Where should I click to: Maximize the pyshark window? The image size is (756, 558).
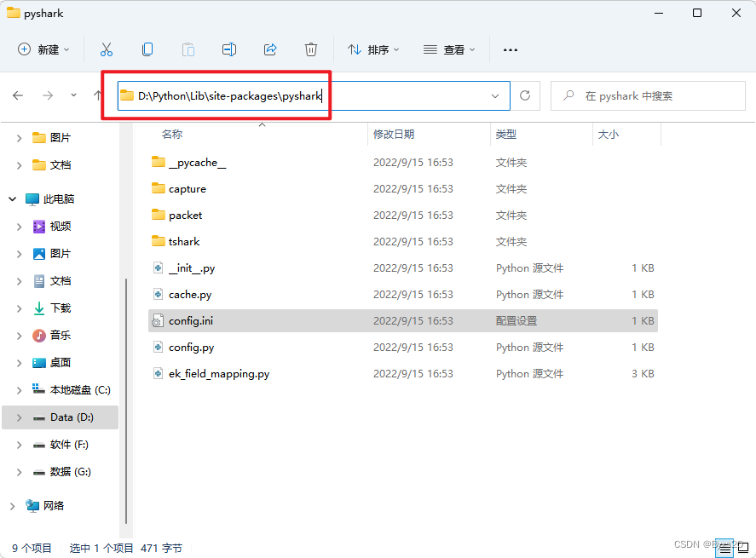pyautogui.click(x=697, y=13)
